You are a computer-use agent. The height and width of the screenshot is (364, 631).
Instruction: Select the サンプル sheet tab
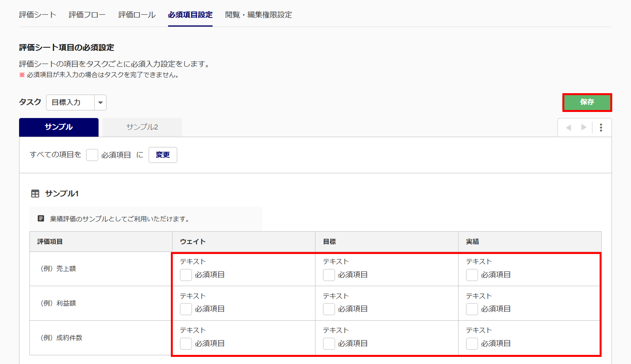coord(59,127)
